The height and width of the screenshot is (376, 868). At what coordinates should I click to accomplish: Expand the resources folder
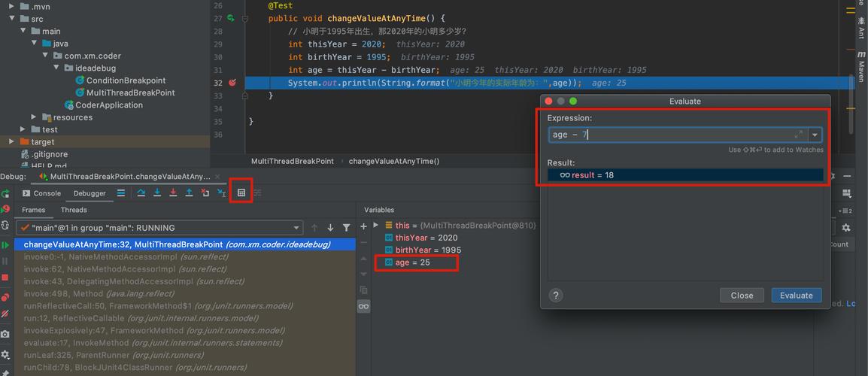(34, 117)
